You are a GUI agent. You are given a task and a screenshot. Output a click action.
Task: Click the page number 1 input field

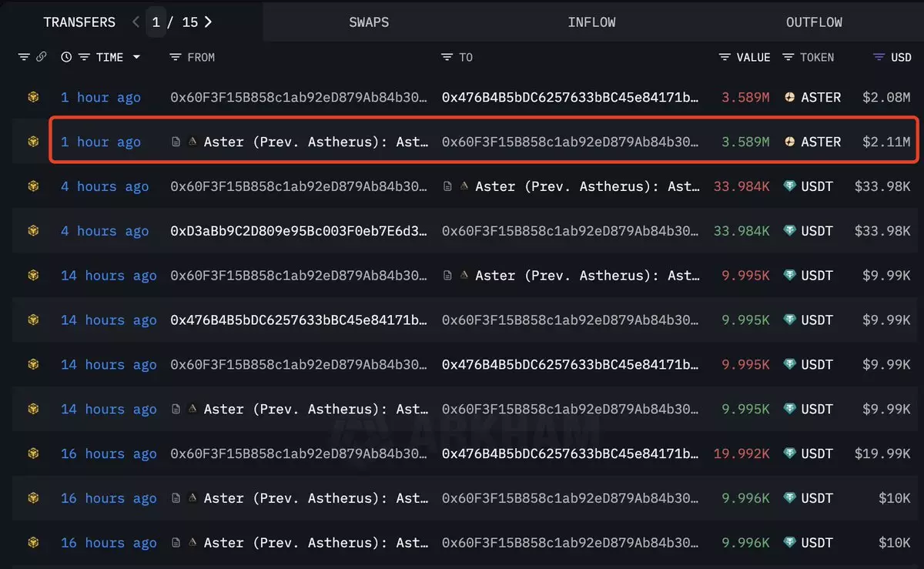pos(156,22)
